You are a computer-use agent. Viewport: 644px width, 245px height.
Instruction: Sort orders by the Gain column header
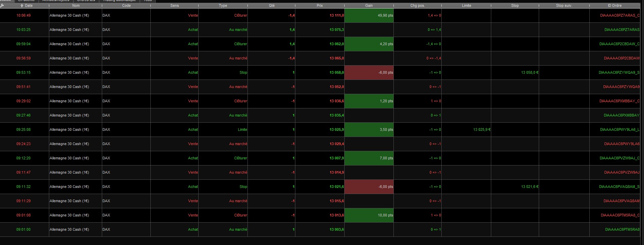tap(369, 6)
